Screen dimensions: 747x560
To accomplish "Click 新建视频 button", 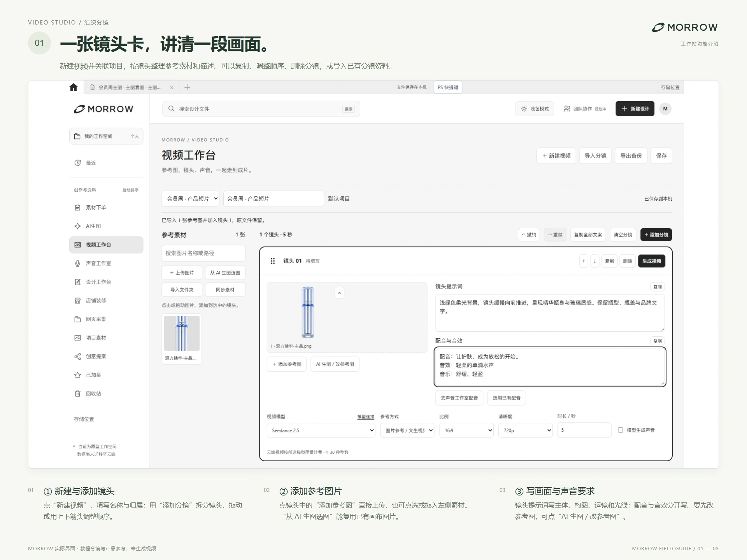I will click(556, 156).
